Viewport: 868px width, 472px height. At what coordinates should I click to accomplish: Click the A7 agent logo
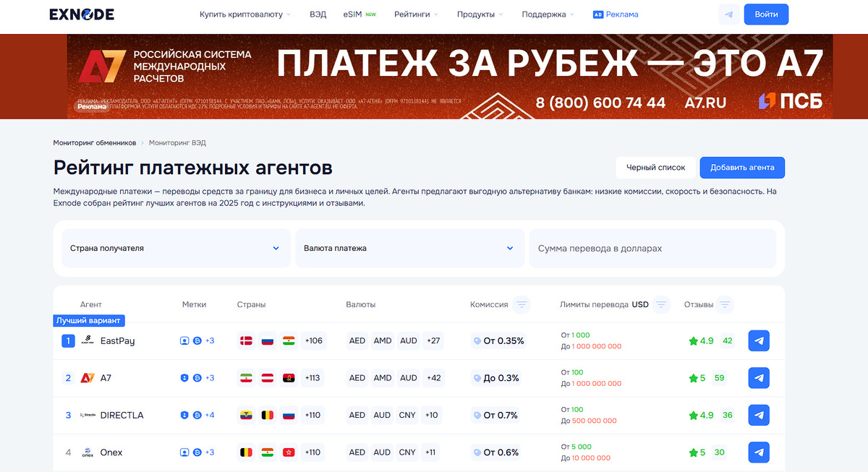tap(88, 377)
